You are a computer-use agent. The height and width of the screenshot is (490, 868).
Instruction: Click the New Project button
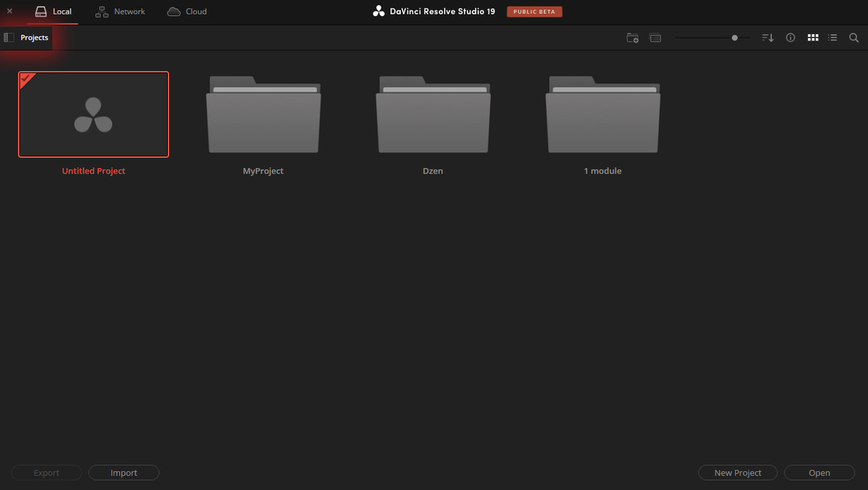pos(738,473)
